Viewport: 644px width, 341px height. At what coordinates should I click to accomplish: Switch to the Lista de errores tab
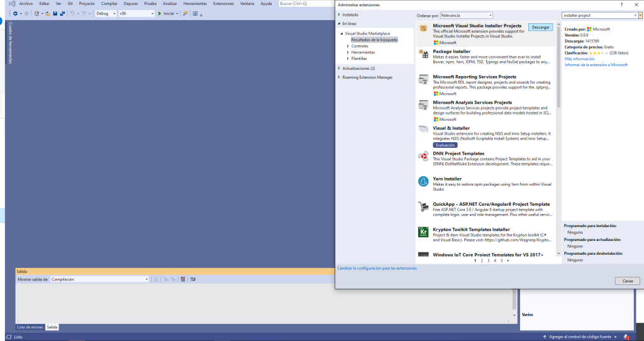[30, 327]
